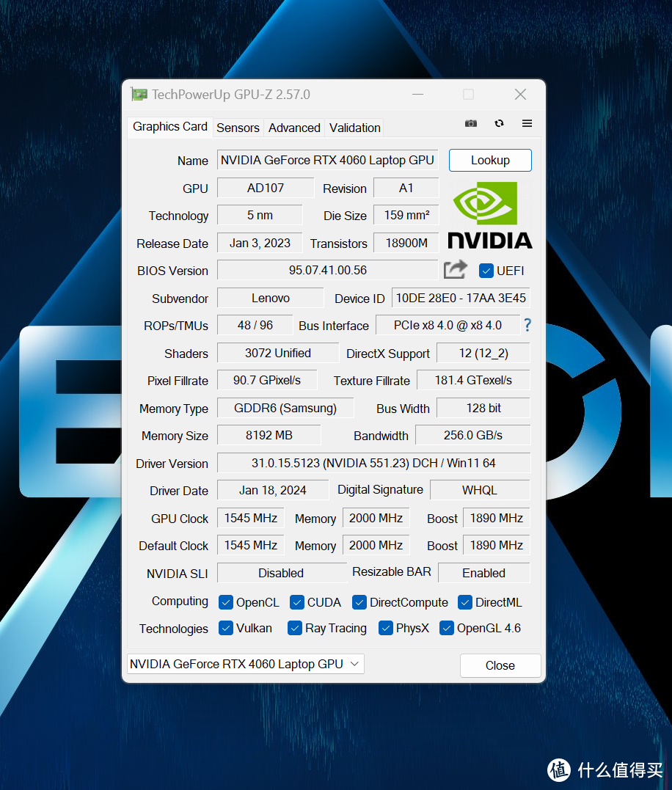Screen dimensions: 672x790
Task: Go to the Validation tab
Action: (x=354, y=128)
